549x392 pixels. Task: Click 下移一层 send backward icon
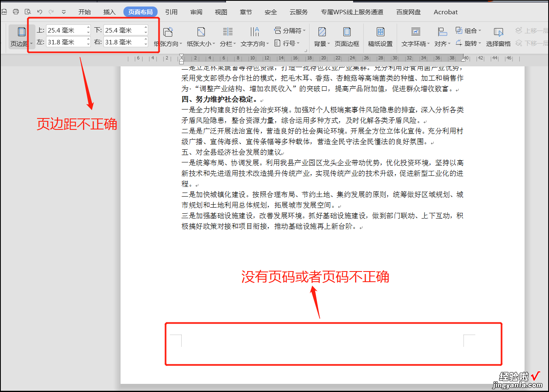519,43
